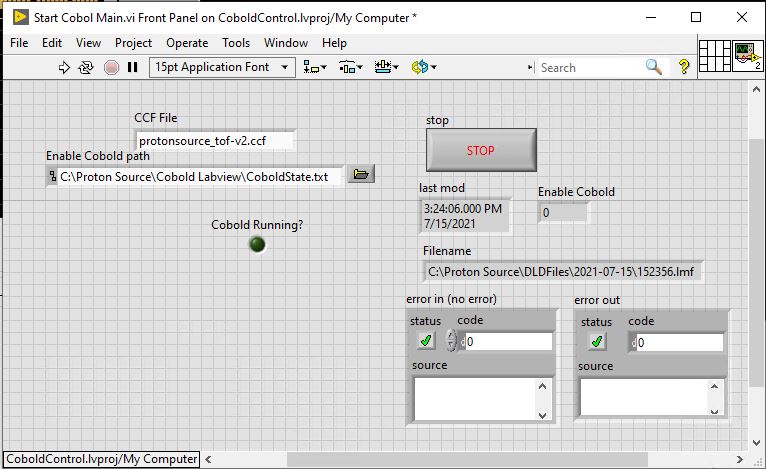Open the Resize Objects tool
The height and width of the screenshot is (469, 766).
click(386, 67)
